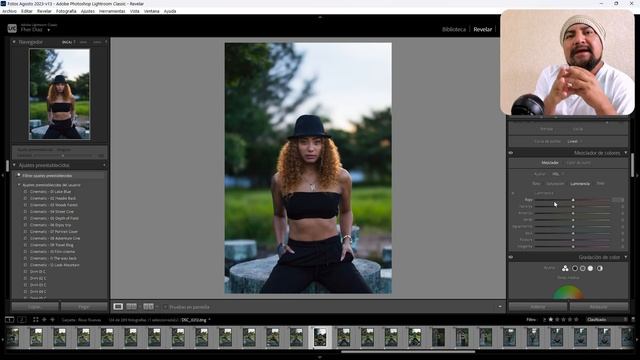Click the Copiar button
Viewport: 640px width, 360px height.
pyautogui.click(x=35, y=307)
